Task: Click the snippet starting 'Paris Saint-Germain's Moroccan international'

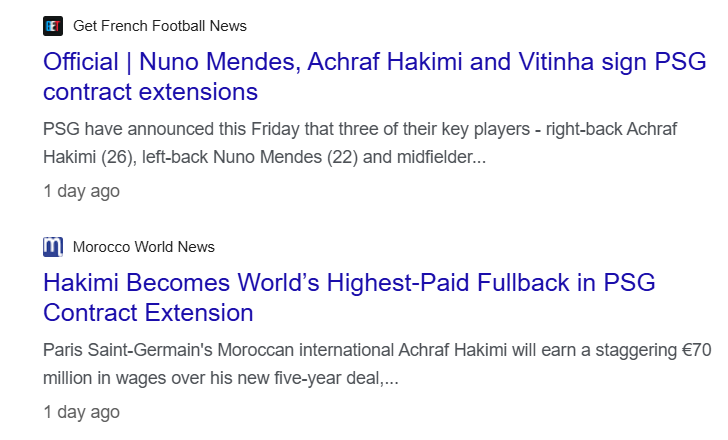Action: pyautogui.click(x=377, y=364)
